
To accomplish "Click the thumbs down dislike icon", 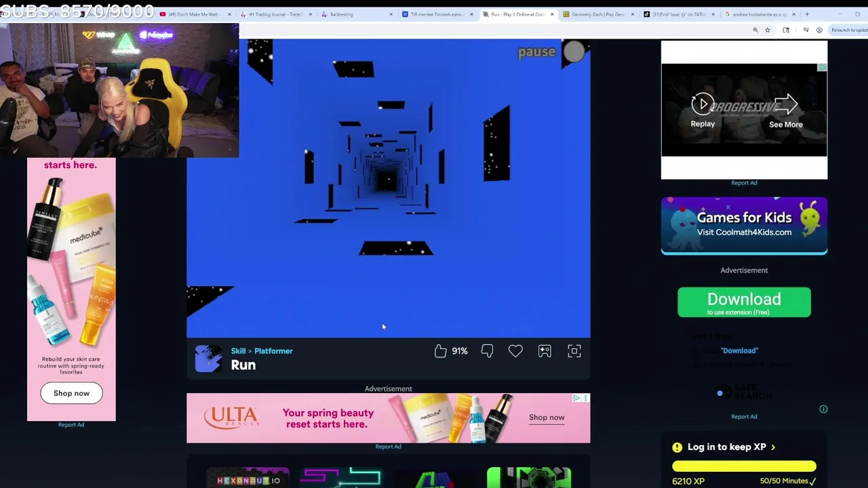I will coord(487,350).
